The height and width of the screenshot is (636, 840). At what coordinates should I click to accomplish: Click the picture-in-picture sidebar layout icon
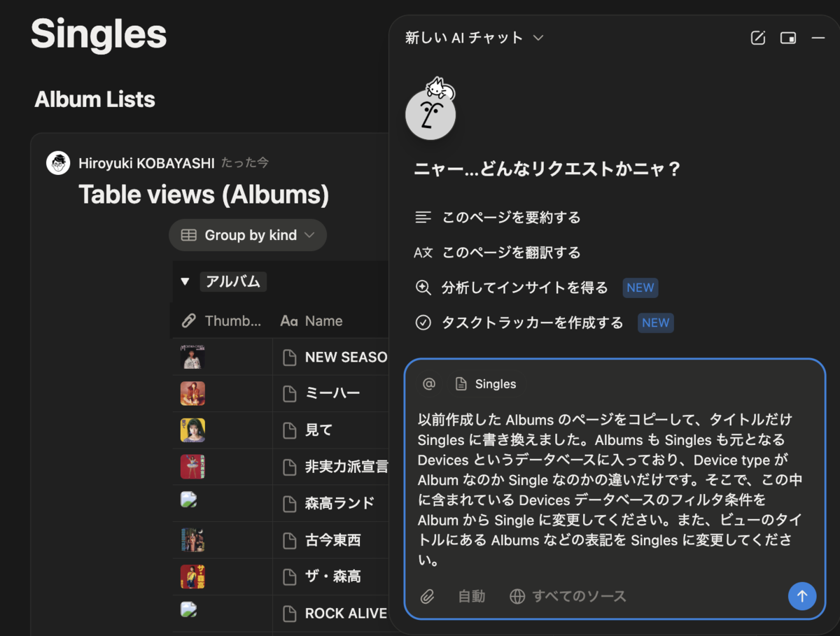pos(788,38)
